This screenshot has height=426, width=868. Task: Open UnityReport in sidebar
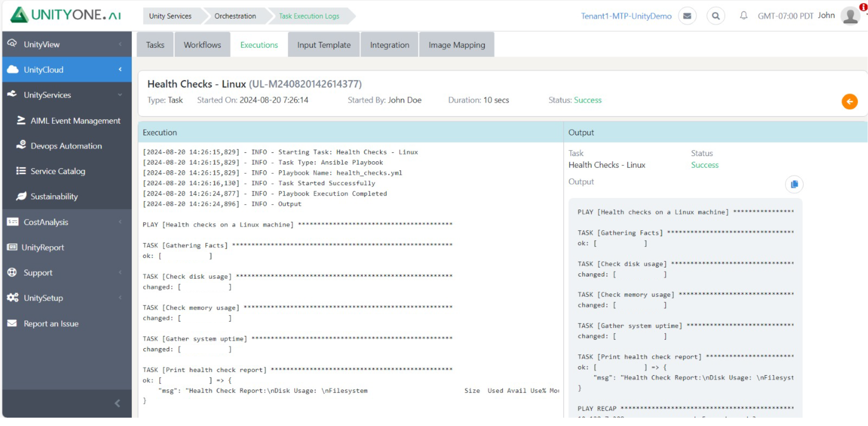click(67, 247)
